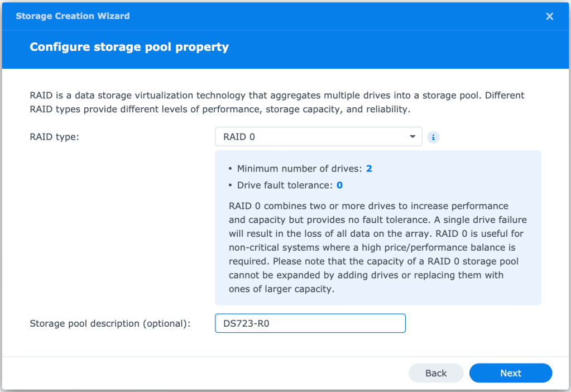Click the RAID type dropdown arrow
Image resolution: width=571 pixels, height=392 pixels.
[x=412, y=137]
